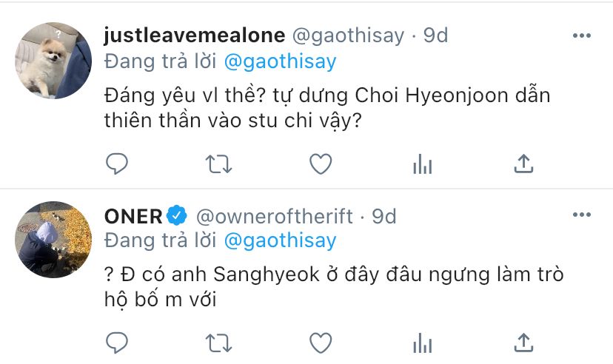Reply to ONER's tweet

117,343
